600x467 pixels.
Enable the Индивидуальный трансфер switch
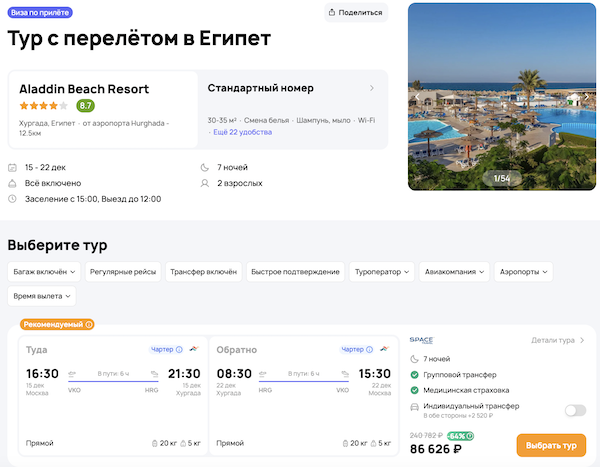pyautogui.click(x=575, y=410)
